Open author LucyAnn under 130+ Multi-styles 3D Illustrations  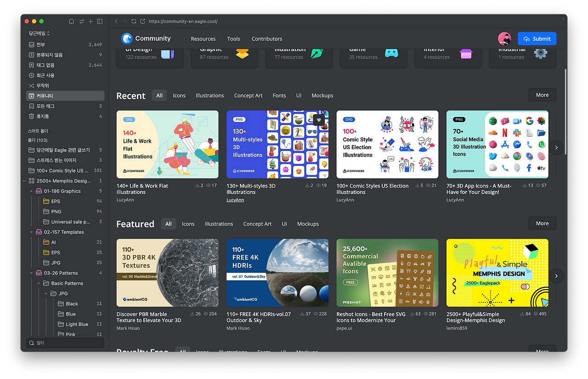point(235,200)
